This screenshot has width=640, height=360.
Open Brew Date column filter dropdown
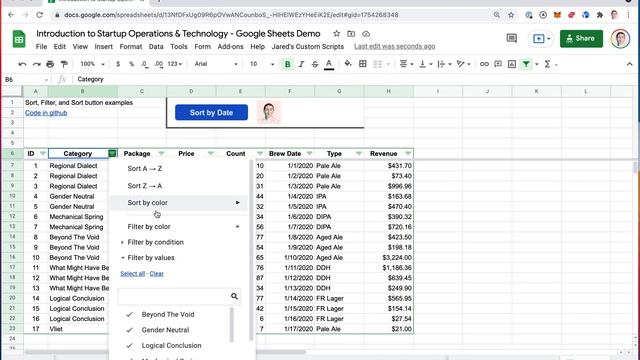[309, 153]
